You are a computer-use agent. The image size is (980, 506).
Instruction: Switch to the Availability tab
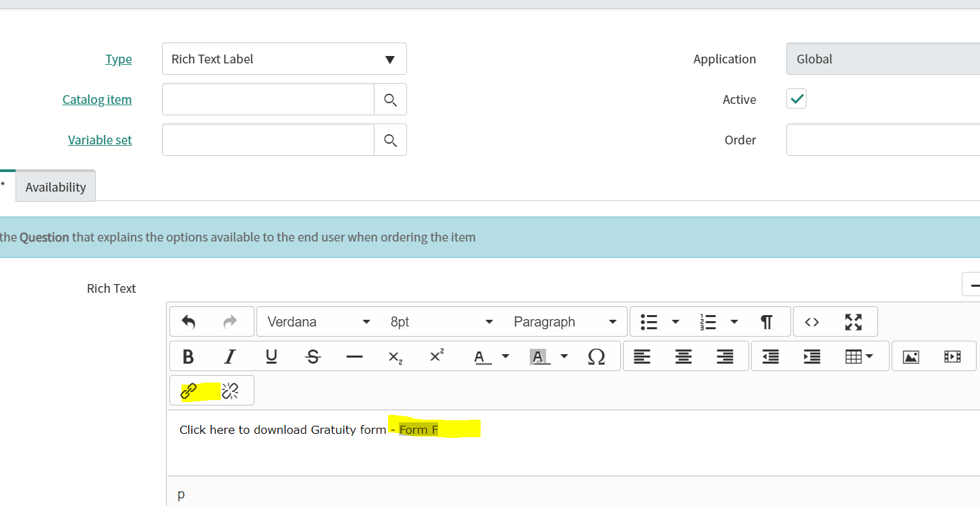pos(55,186)
